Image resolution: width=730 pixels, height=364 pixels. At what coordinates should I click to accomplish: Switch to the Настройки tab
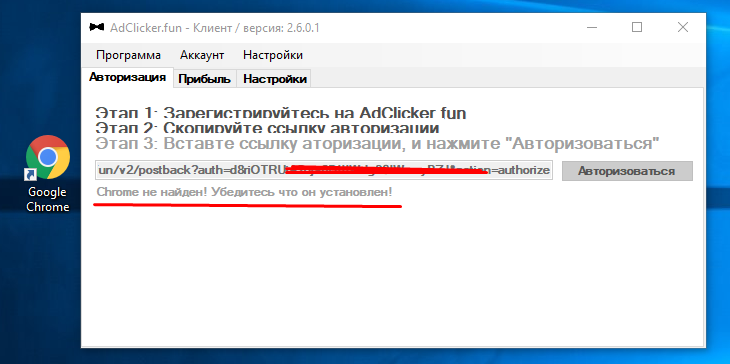pyautogui.click(x=275, y=79)
